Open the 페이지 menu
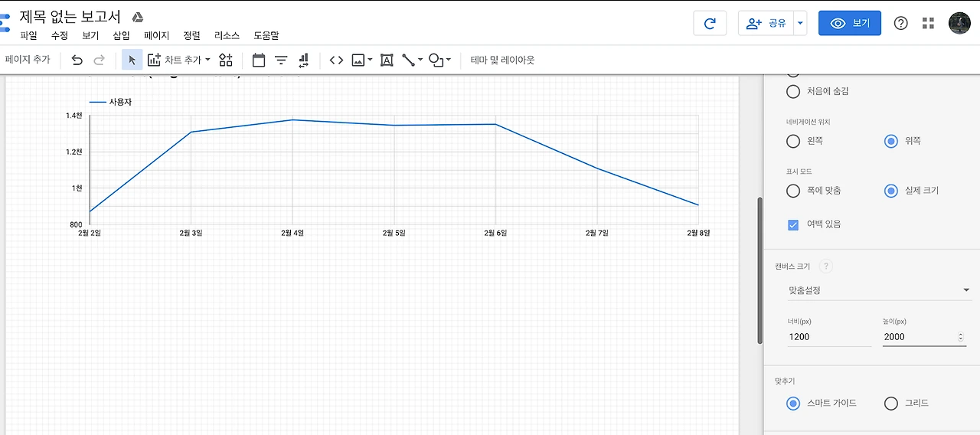The width and height of the screenshot is (980, 435). coord(156,35)
